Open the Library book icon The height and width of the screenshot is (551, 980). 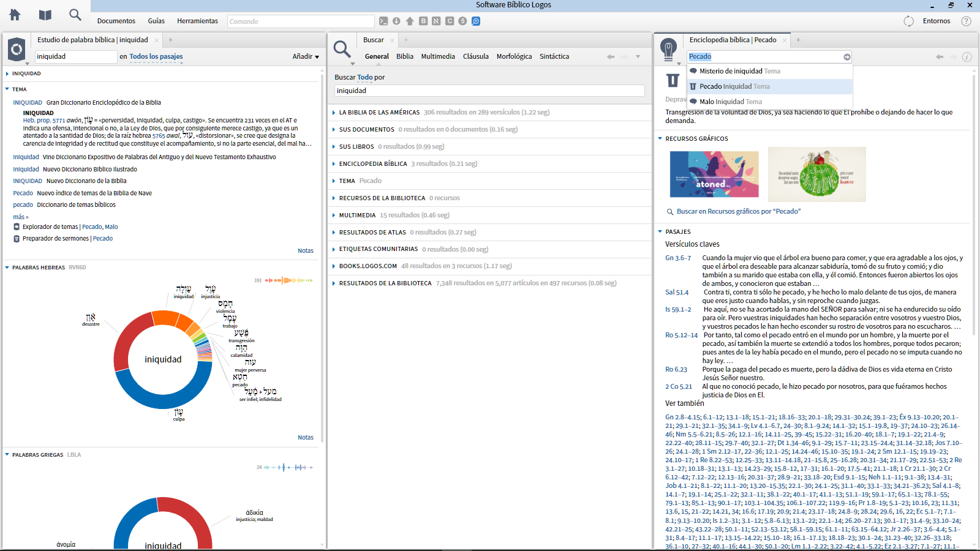[x=45, y=15]
